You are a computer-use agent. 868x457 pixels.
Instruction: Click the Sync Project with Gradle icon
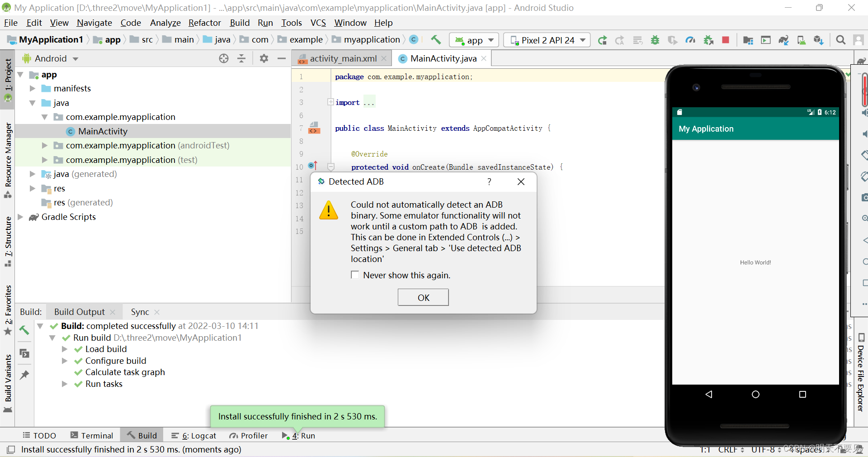pyautogui.click(x=783, y=40)
